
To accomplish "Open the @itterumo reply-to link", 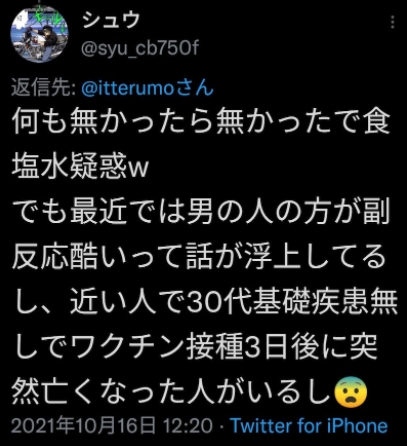I will (128, 88).
